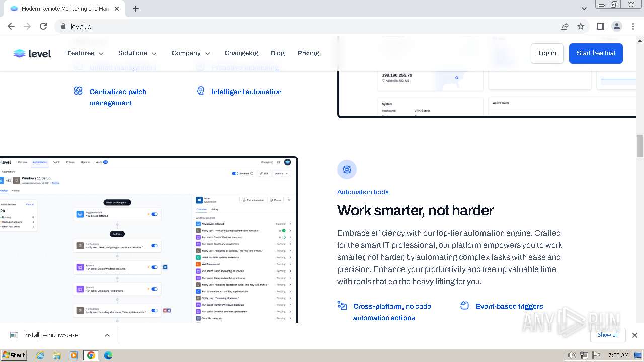Open the Centralized patch management icon
Screen dimensions: 644x362
coord(78,91)
